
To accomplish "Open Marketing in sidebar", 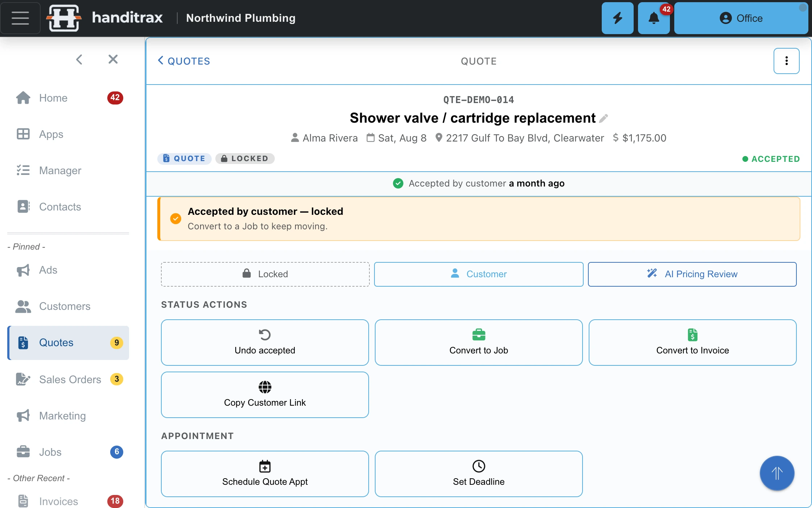I will 68,415.
